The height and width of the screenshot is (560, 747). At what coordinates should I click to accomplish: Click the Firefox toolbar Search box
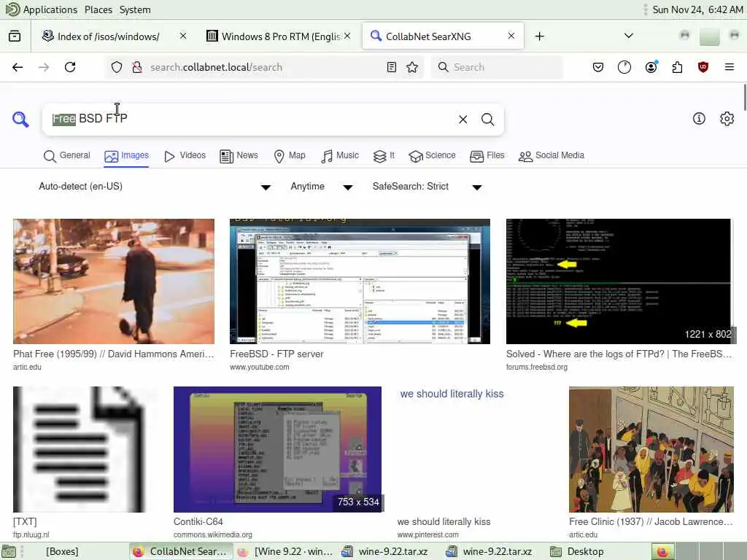497,67
